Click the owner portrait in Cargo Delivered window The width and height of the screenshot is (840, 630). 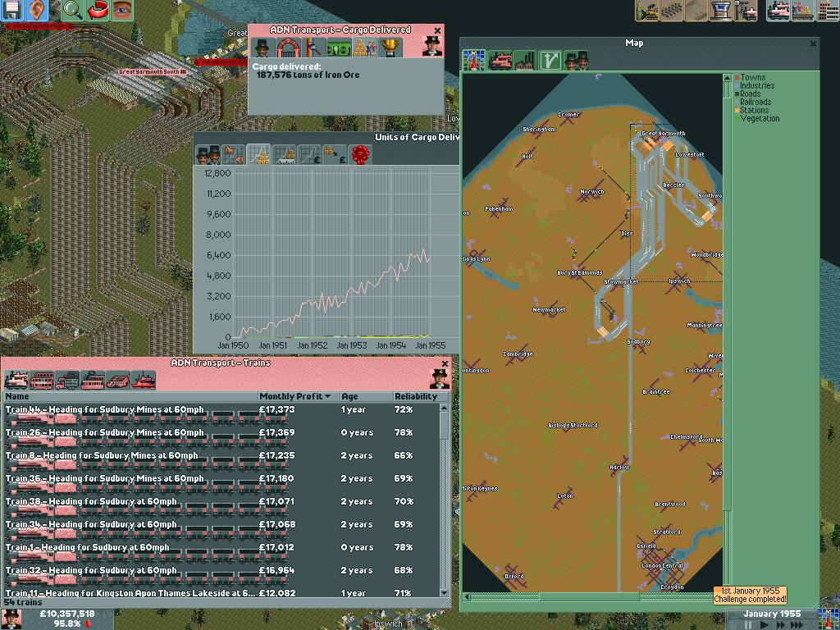432,46
